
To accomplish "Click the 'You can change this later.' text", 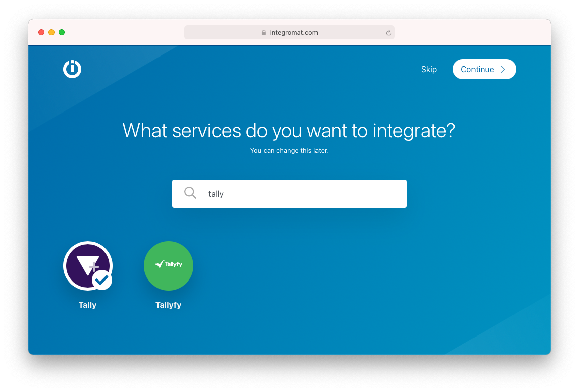I will [x=290, y=151].
